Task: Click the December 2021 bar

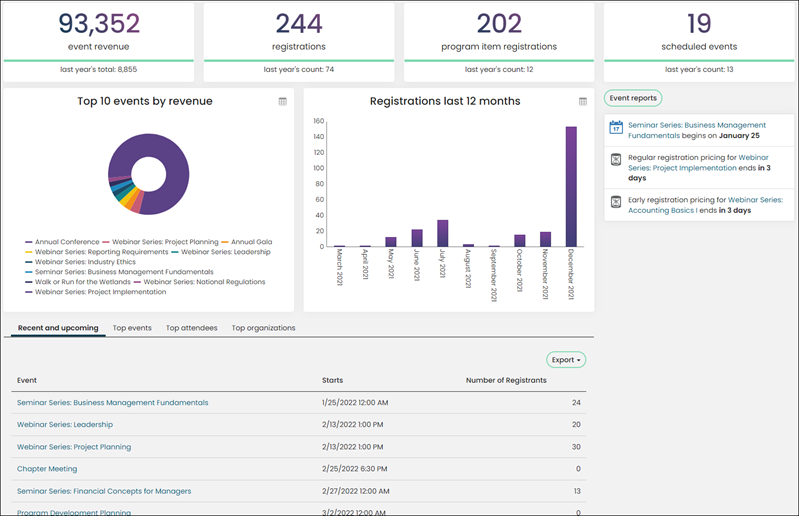Action: (571, 186)
